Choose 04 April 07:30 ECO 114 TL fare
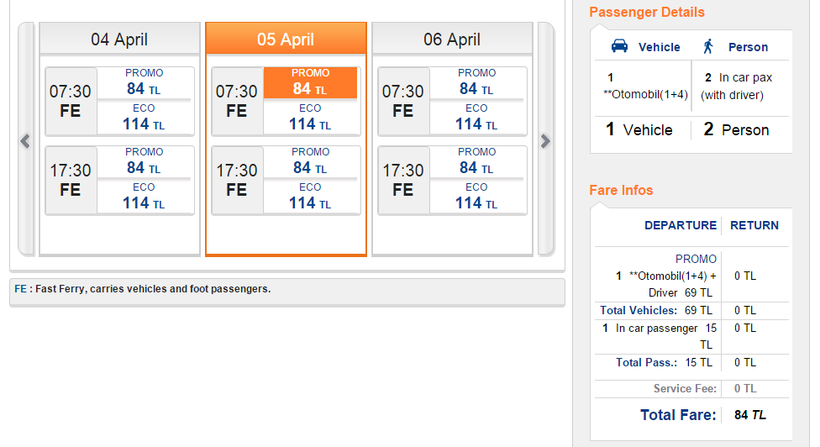Viewport: 820px width, 447px height. coord(144,118)
